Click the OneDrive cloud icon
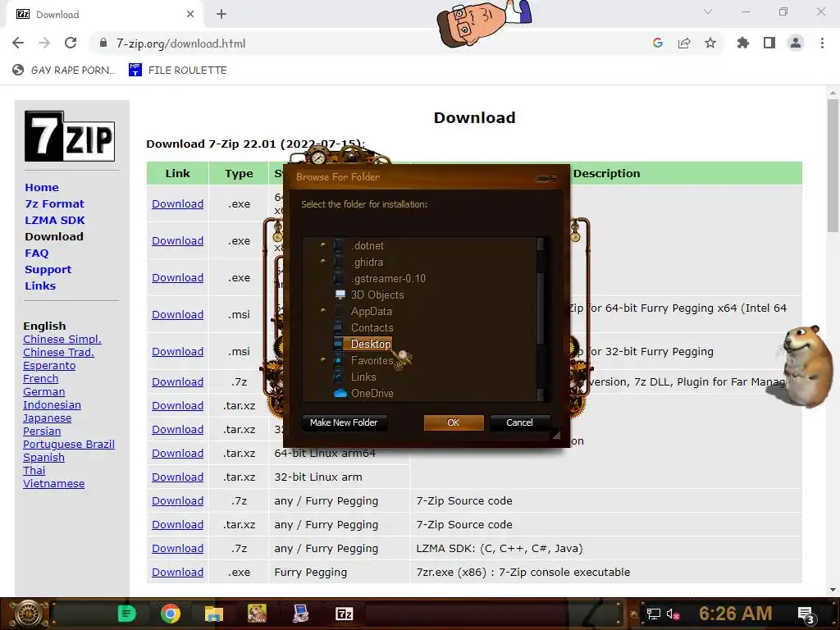 [340, 393]
